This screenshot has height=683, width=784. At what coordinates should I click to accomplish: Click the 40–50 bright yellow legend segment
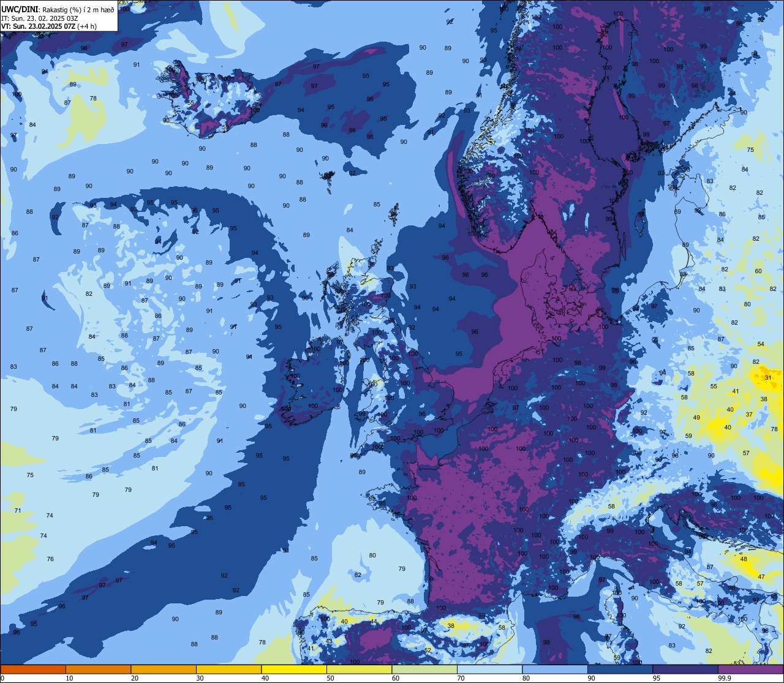[294, 669]
